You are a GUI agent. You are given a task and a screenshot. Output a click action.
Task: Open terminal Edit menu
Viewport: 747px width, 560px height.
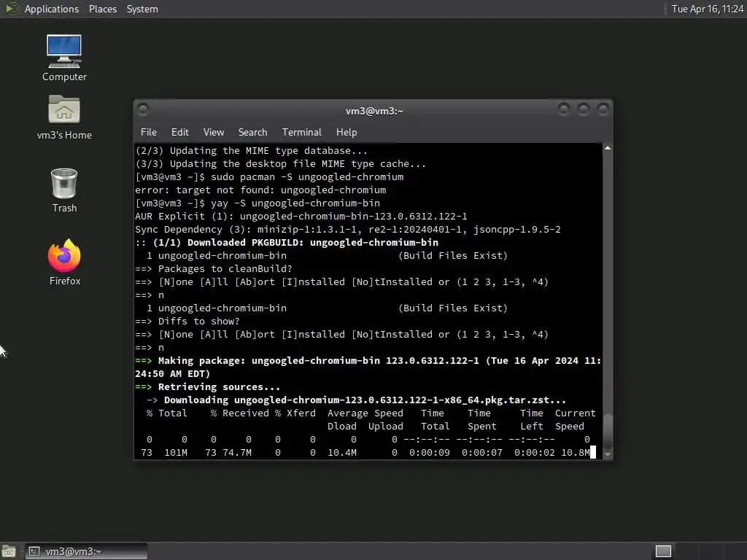[179, 133]
